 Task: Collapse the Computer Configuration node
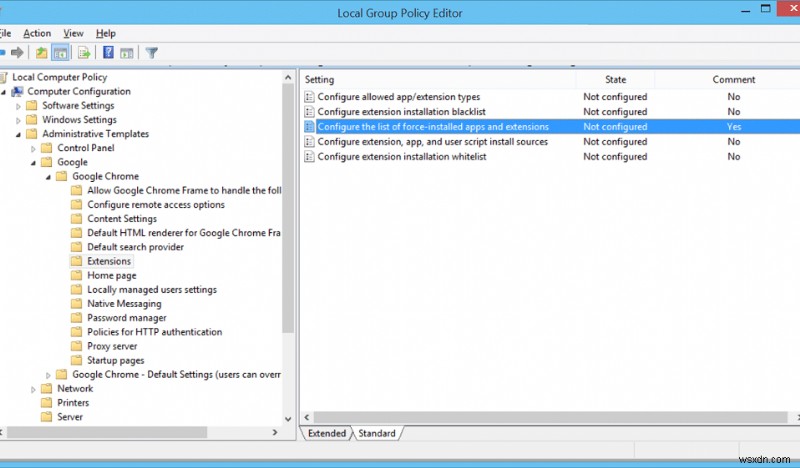pos(4,92)
